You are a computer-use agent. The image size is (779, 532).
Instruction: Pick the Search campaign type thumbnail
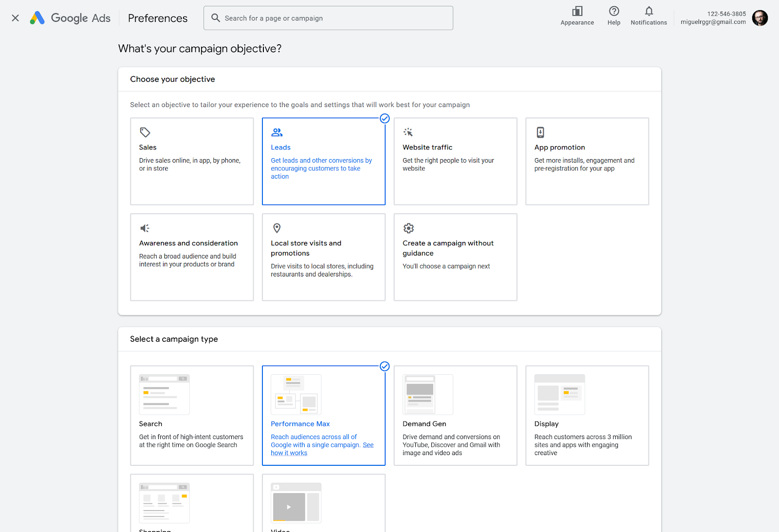pos(164,395)
